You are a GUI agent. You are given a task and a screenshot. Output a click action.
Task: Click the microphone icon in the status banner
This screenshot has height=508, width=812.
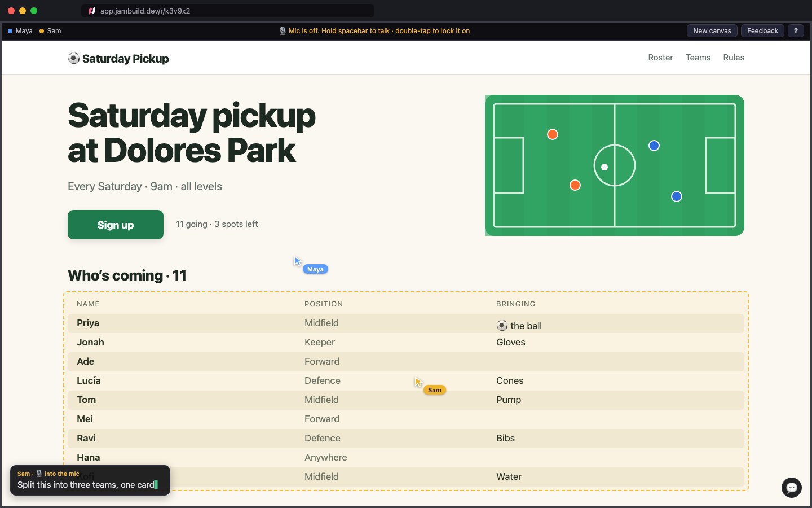283,31
